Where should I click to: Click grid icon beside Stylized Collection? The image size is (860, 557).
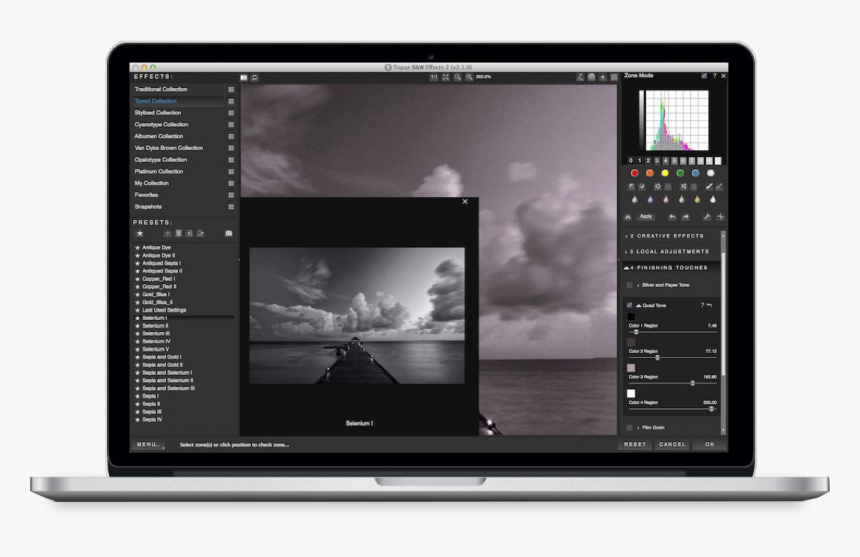(x=231, y=113)
